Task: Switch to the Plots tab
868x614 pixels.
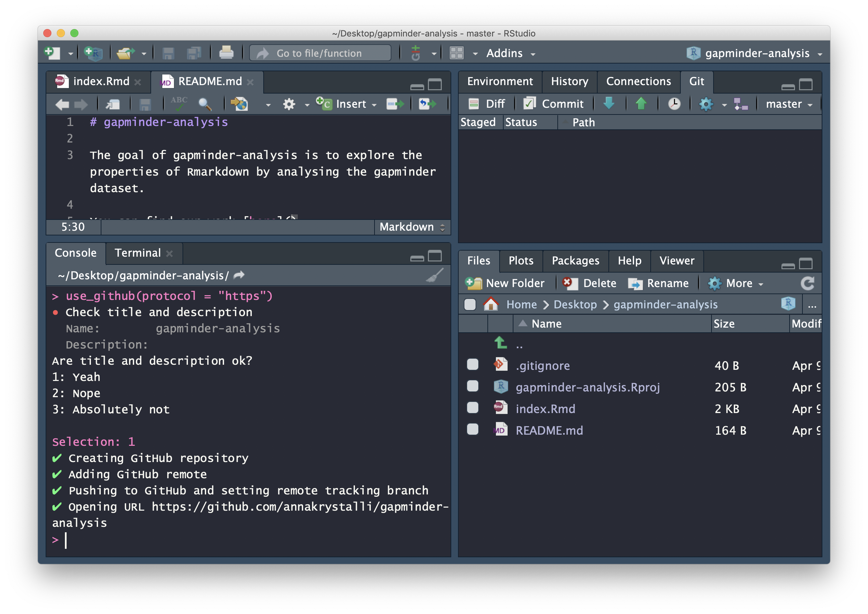Action: pyautogui.click(x=521, y=260)
